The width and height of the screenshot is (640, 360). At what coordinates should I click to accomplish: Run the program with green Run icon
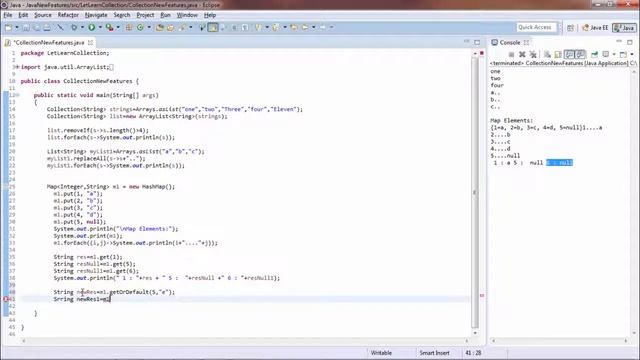pyautogui.click(x=92, y=27)
